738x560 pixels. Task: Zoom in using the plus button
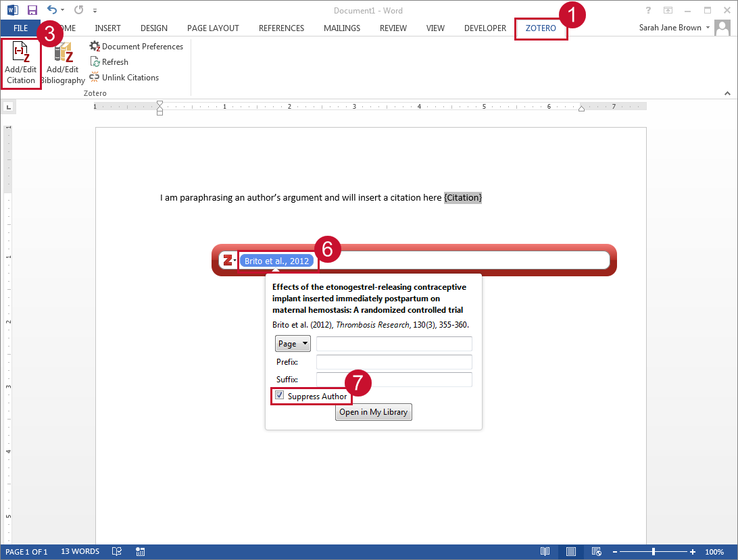[x=692, y=551]
